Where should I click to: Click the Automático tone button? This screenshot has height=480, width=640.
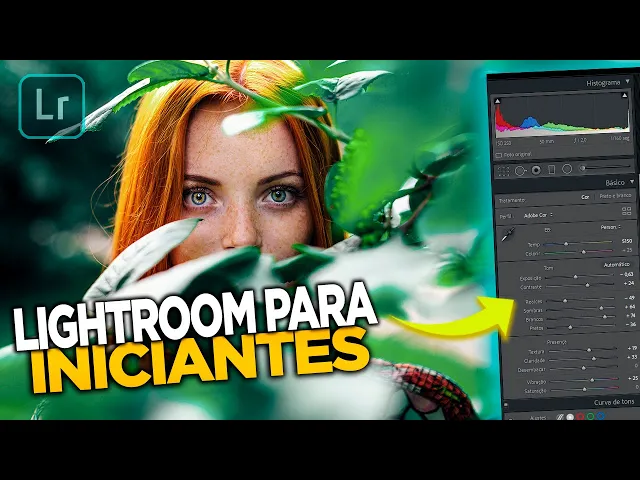coord(616,265)
